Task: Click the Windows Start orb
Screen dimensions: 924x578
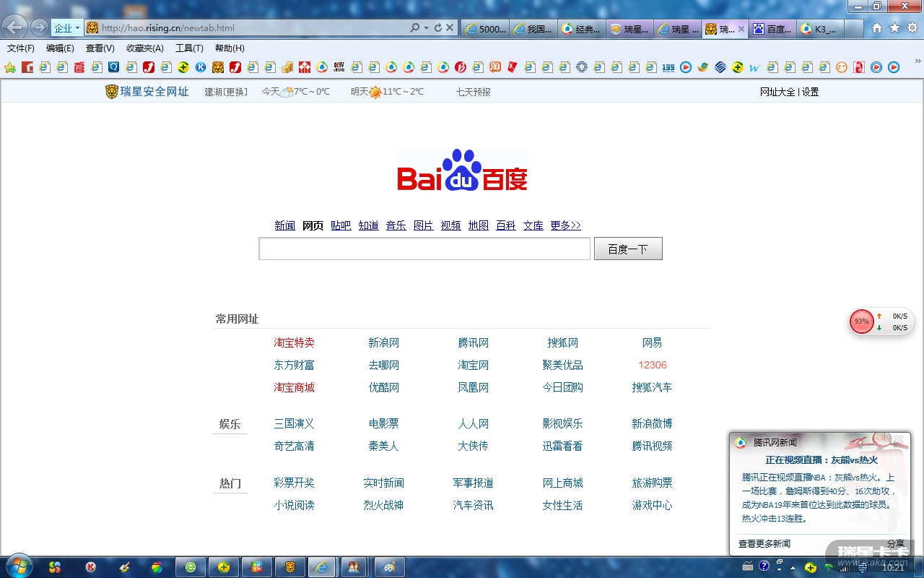Action: 18,566
